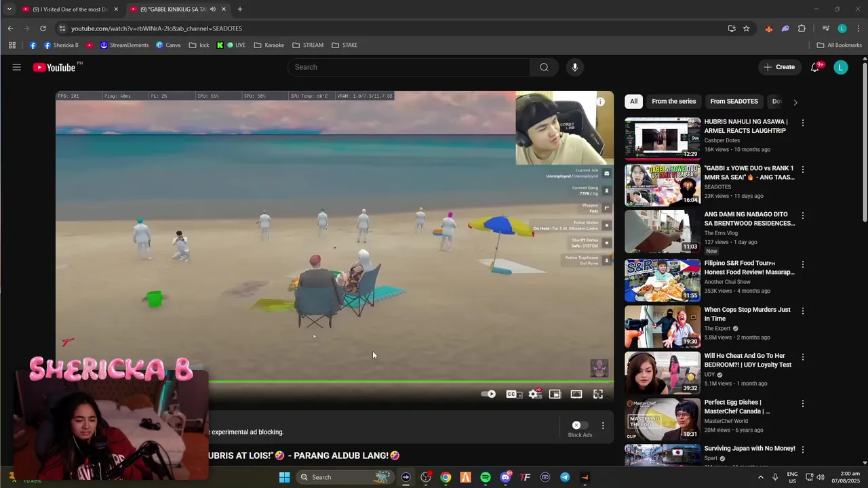The image size is (868, 488).
Task: Open options for Filipino S&R Food Tour video
Action: pos(803,264)
